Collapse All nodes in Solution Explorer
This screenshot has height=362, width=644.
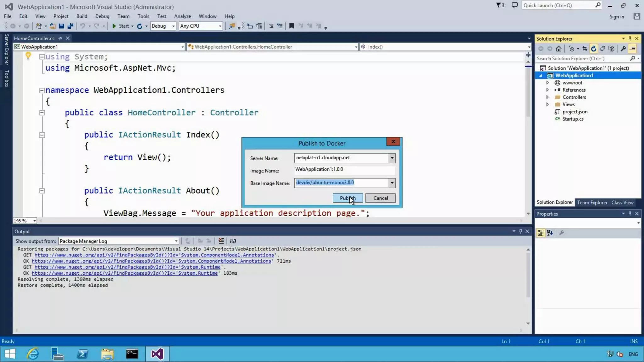[x=602, y=49]
